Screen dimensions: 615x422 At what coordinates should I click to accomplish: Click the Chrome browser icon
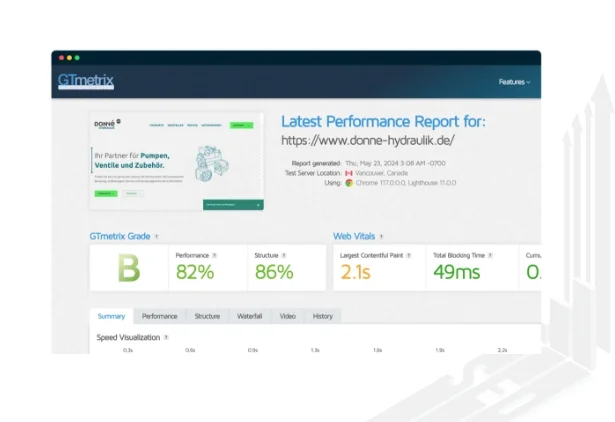tap(349, 183)
